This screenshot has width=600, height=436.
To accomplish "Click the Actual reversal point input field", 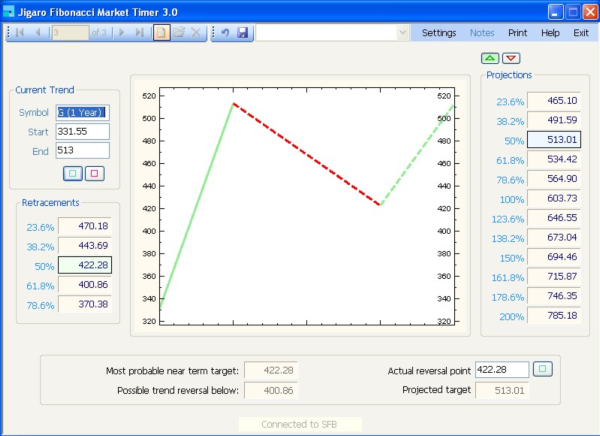I will pos(500,370).
